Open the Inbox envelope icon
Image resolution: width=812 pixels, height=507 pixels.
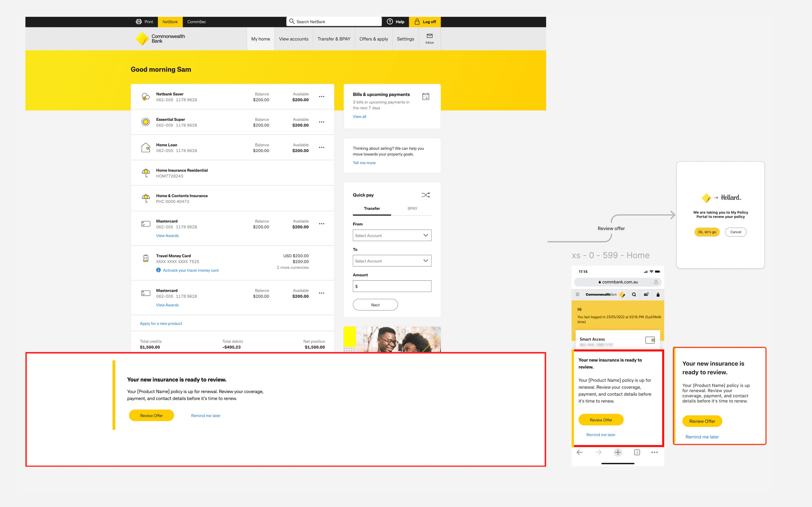(430, 36)
